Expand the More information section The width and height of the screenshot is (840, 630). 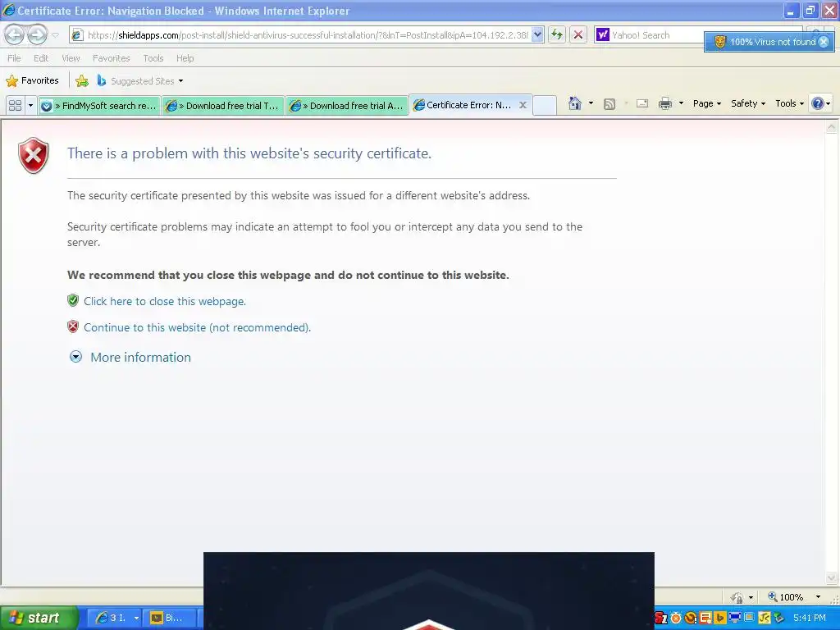click(130, 357)
